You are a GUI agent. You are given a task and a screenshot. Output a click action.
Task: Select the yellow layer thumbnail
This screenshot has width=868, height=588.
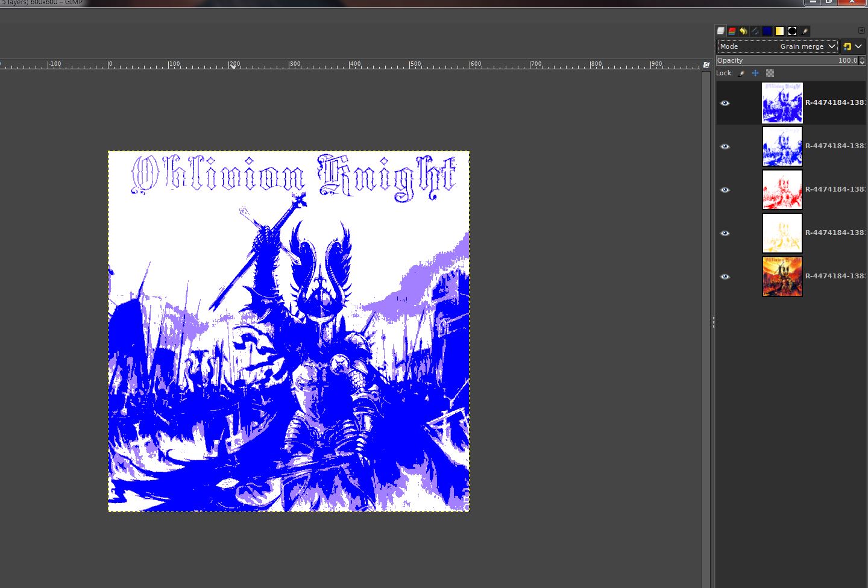click(782, 233)
